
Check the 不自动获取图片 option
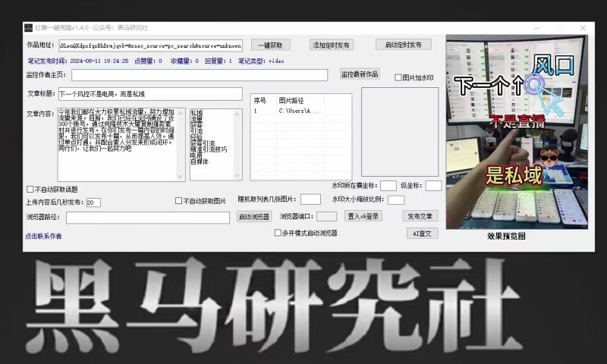178,201
